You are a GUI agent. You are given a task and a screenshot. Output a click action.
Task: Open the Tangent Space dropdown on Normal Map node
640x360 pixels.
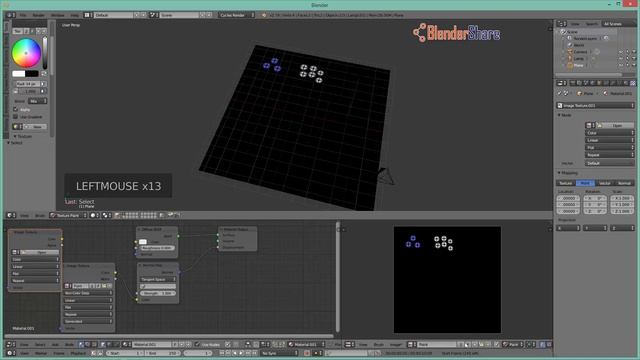pyautogui.click(x=158, y=280)
